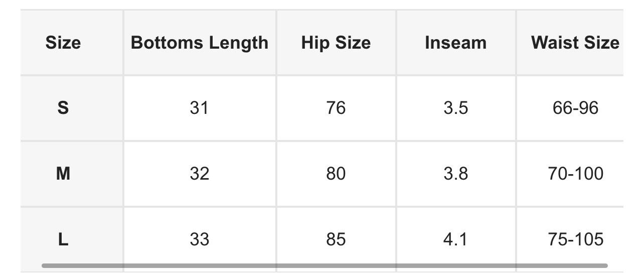
Task: Select waist size range 70-100
Action: (x=575, y=174)
